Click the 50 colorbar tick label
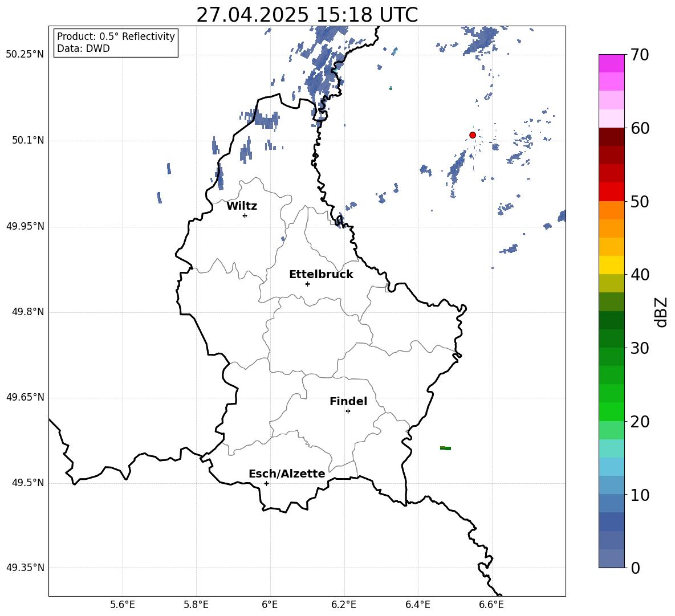Viewport: 675px width, 616px height. tap(640, 202)
